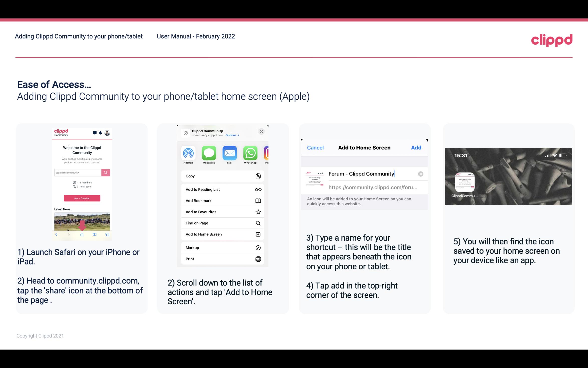Image resolution: width=588 pixels, height=368 pixels.
Task: Click the Clippd Community app thumbnail
Action: (464, 182)
